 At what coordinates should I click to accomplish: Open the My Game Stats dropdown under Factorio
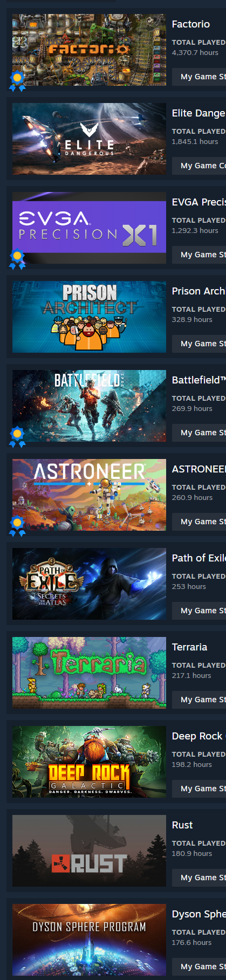[x=199, y=77]
